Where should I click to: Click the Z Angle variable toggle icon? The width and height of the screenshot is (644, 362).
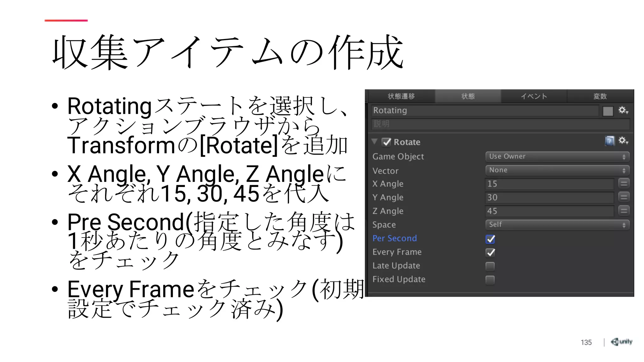coord(624,211)
